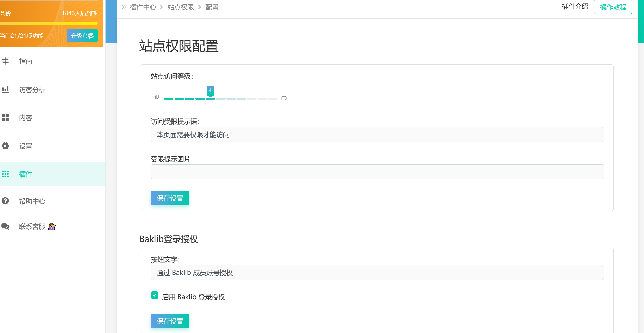Click the customer service person emoji
The height and width of the screenshot is (333, 644).
tap(52, 226)
